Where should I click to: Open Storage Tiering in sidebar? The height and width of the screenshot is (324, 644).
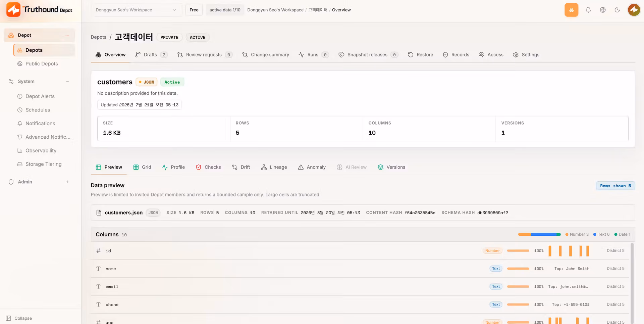pyautogui.click(x=43, y=164)
